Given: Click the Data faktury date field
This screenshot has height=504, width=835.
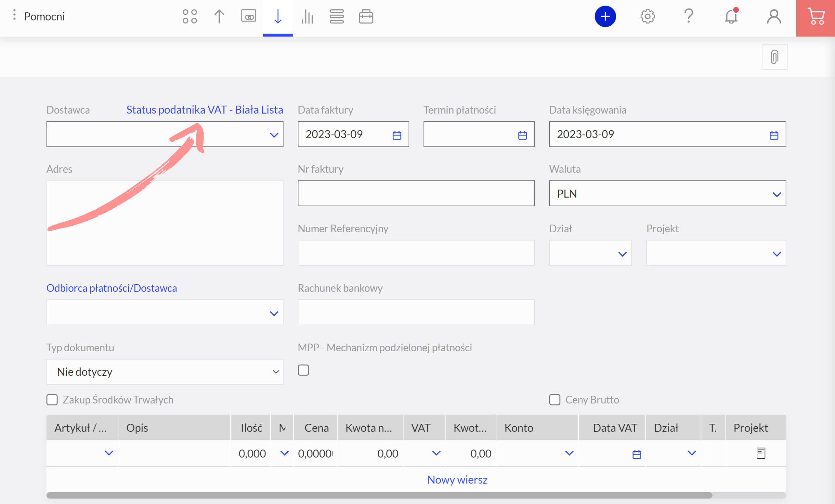Looking at the screenshot, I should (354, 134).
